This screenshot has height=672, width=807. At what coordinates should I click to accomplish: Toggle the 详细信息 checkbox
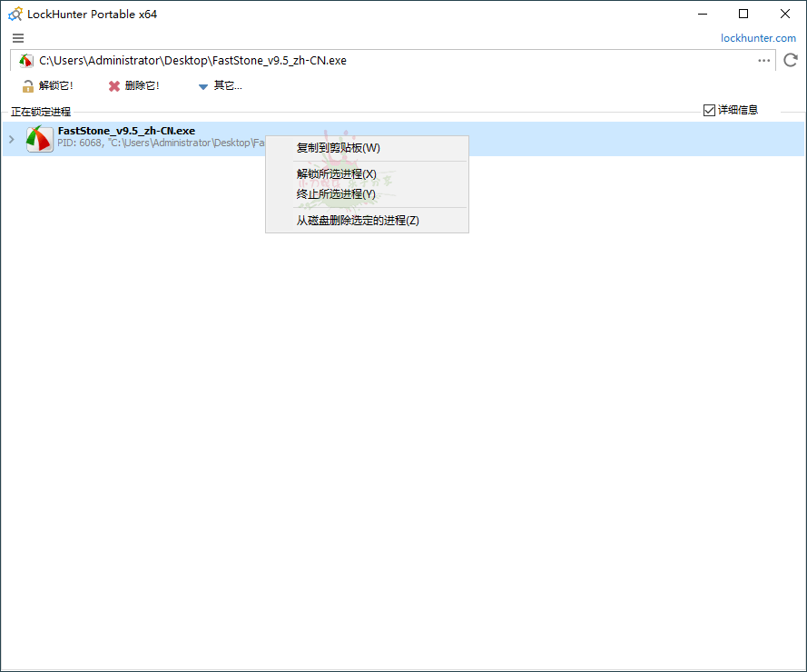point(708,110)
